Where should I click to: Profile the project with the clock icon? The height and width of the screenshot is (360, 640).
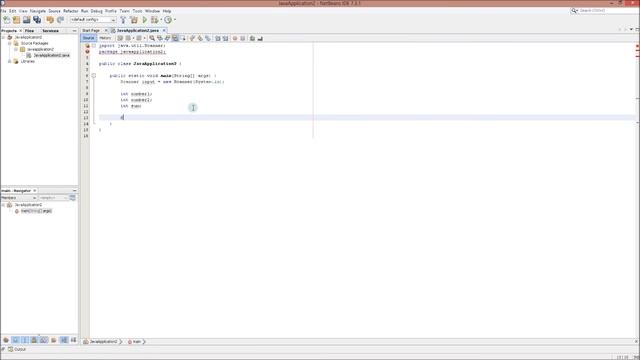(168, 20)
